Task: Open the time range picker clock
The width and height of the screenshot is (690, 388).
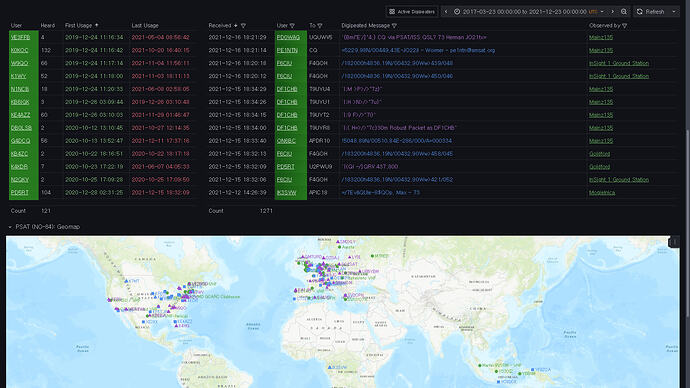Action: coord(457,11)
